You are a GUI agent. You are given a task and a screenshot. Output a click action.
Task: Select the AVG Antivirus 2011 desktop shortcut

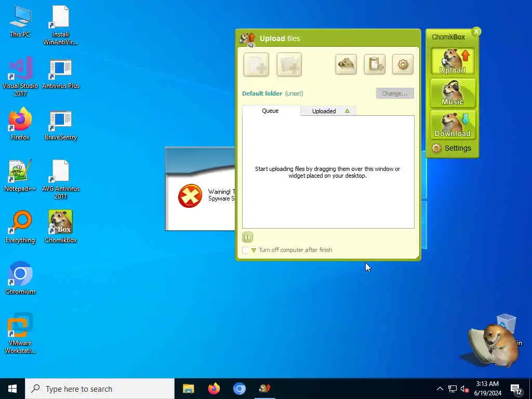60,179
